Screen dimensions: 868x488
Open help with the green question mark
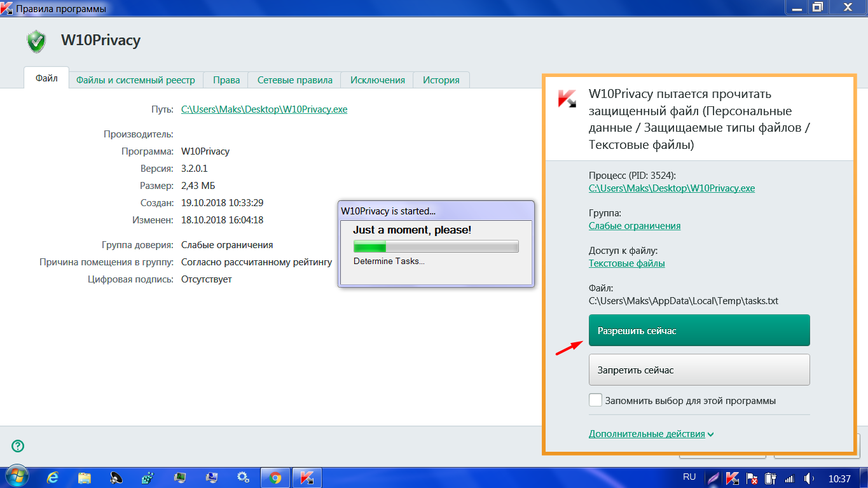[x=18, y=446]
